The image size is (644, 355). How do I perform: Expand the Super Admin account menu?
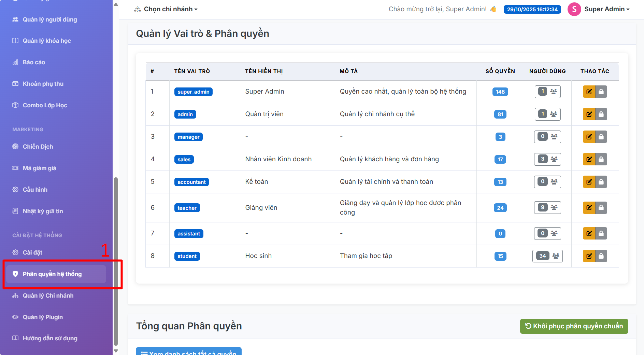pyautogui.click(x=606, y=9)
